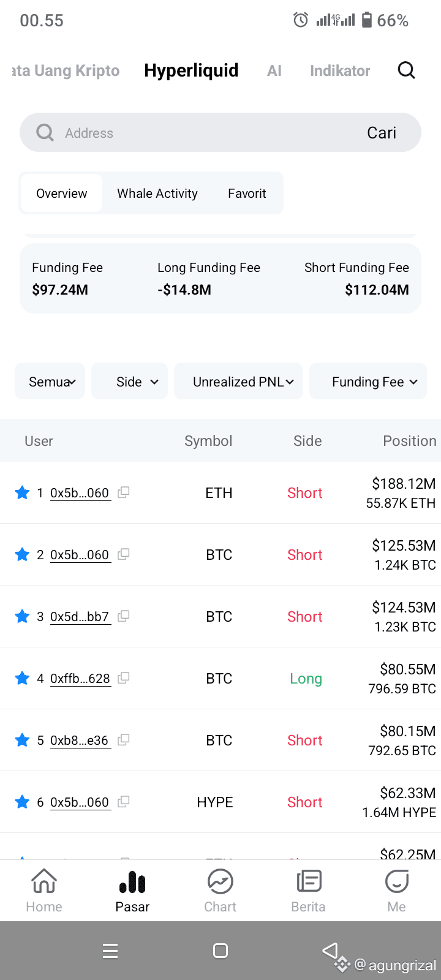The image size is (441, 980).
Task: Unfavorite star for 0x5d...bb7 row
Action: point(22,616)
